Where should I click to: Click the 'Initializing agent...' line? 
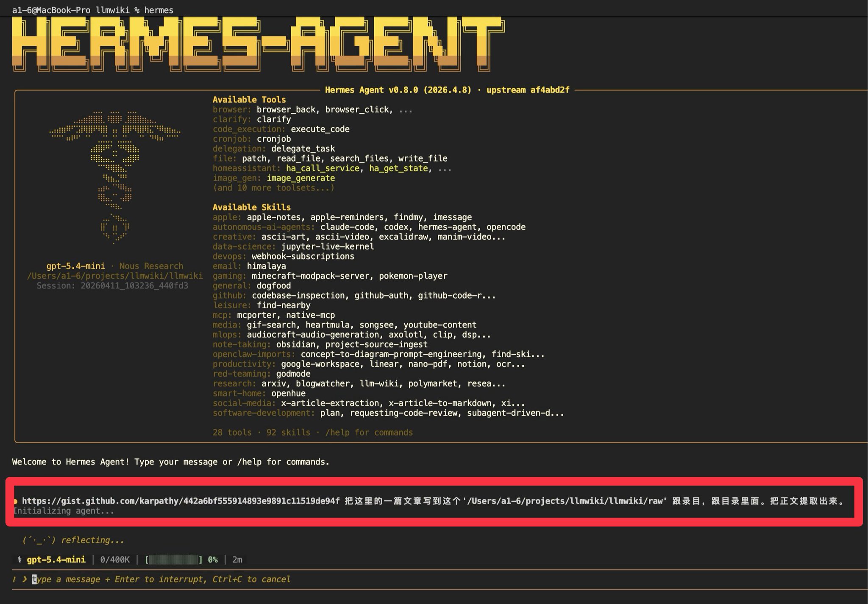tap(64, 511)
